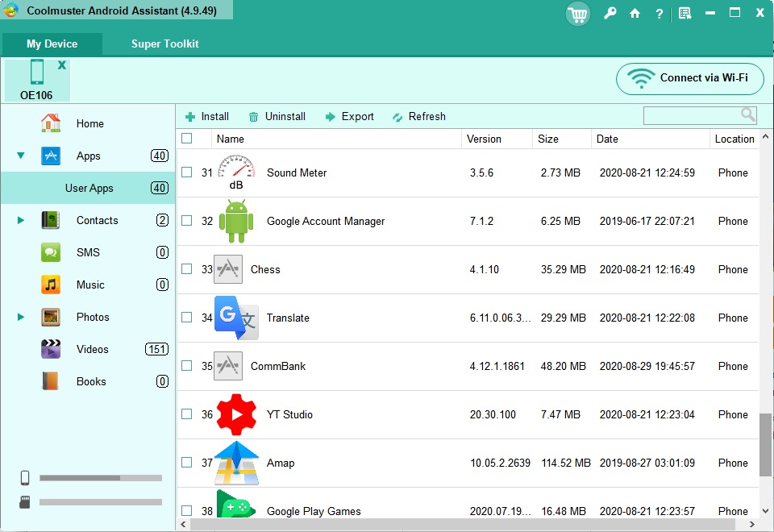Click the scroll right arrow
This screenshot has width=774, height=532.
[x=751, y=524]
